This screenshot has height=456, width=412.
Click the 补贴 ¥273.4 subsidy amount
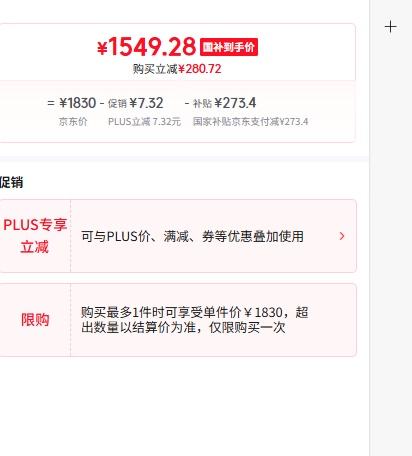235,103
